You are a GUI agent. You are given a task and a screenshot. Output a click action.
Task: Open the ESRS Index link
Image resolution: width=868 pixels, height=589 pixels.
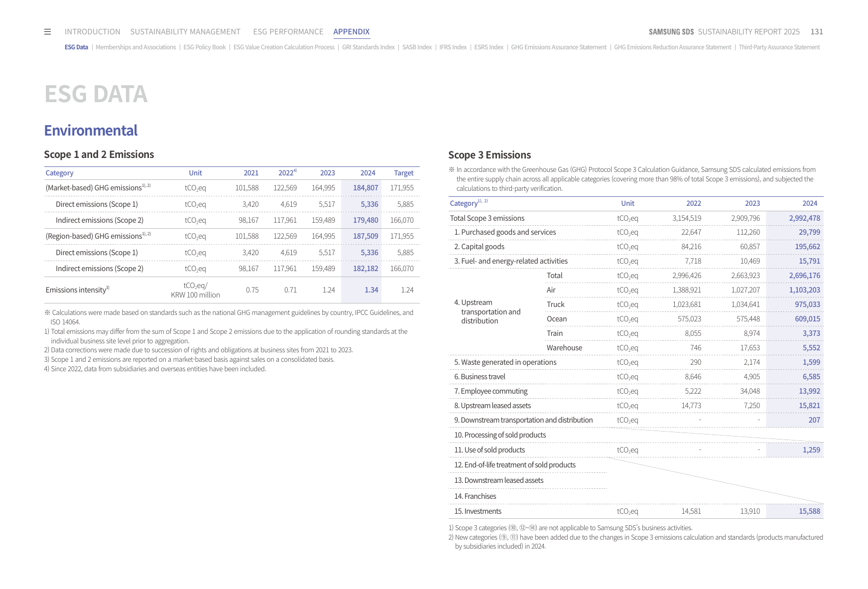coord(489,47)
